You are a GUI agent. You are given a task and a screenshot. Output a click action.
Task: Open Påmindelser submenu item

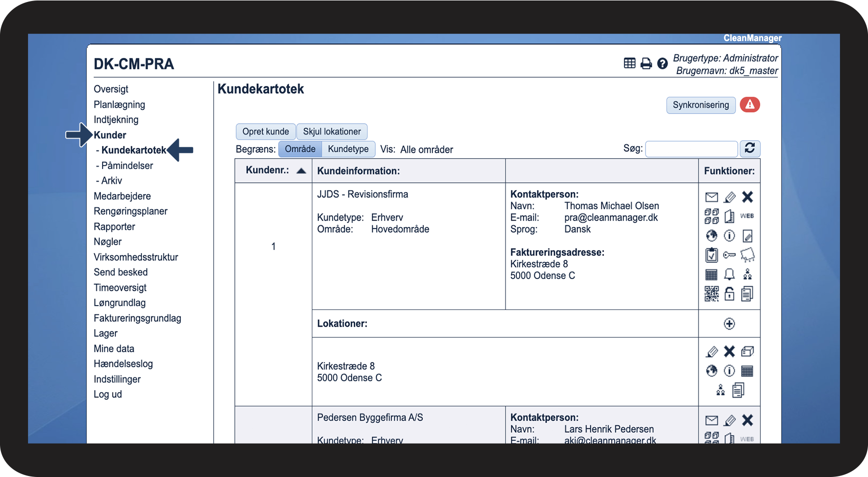(127, 166)
